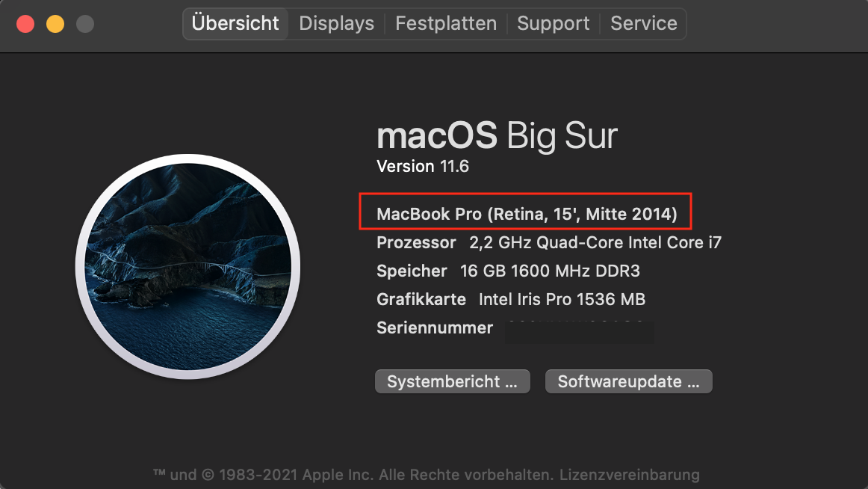The width and height of the screenshot is (868, 489).
Task: Click the Version 11.6 text
Action: (x=423, y=166)
